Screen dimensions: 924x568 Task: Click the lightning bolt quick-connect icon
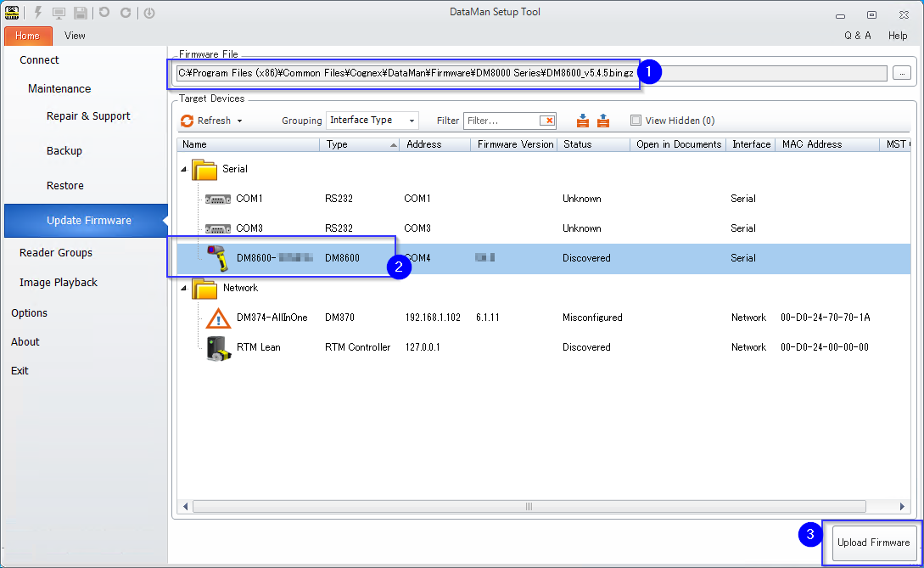pyautogui.click(x=38, y=13)
